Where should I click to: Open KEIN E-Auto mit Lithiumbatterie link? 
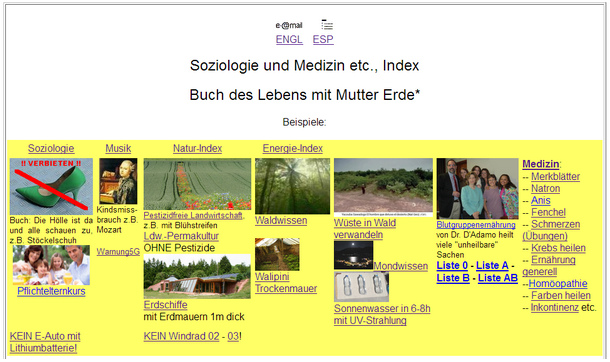tap(45, 342)
